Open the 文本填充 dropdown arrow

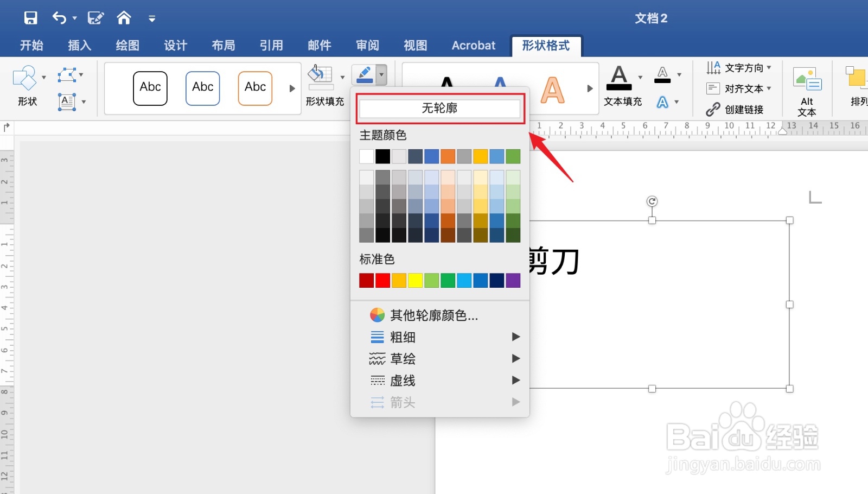pyautogui.click(x=640, y=77)
